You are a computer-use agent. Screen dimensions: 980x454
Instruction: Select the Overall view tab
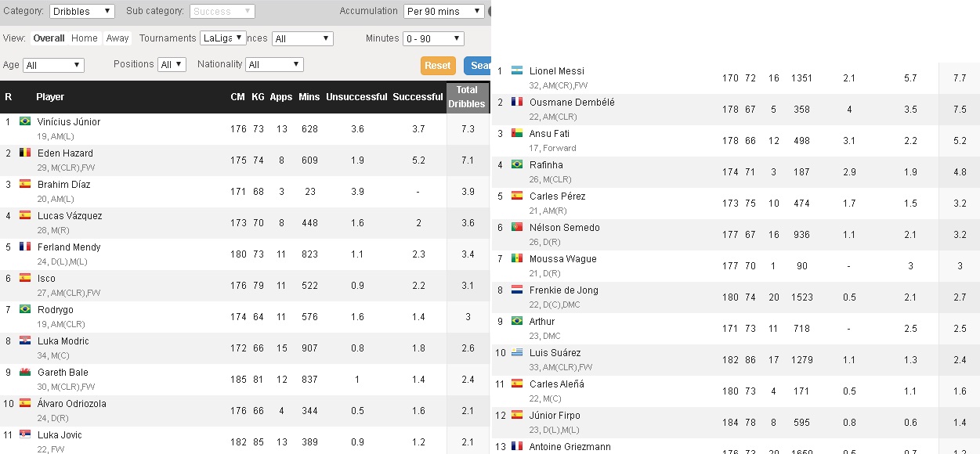click(x=49, y=38)
